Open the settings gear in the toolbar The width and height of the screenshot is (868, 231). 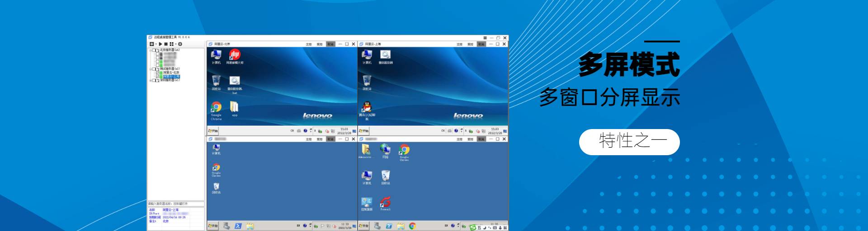(180, 44)
